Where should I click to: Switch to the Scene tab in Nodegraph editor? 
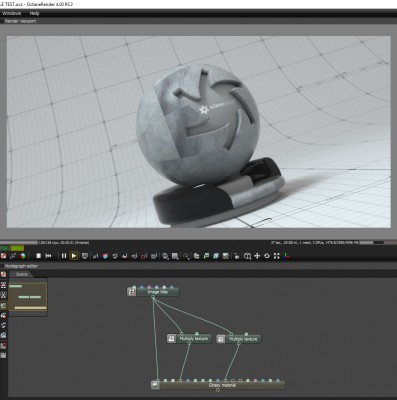[22, 274]
